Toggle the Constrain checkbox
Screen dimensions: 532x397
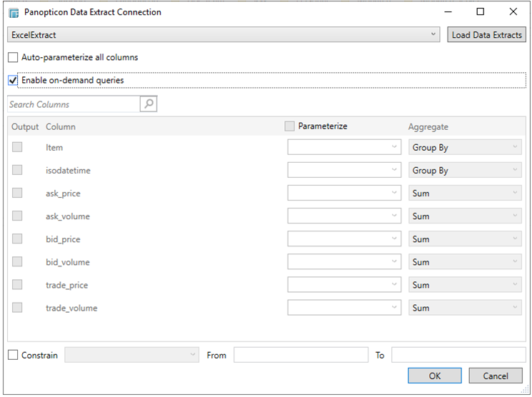pos(13,355)
